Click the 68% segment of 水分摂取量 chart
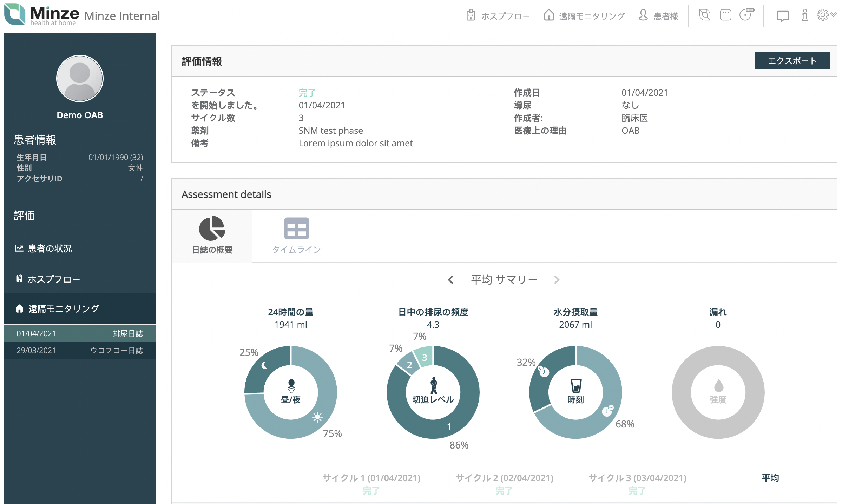Image resolution: width=842 pixels, height=504 pixels. [x=608, y=411]
